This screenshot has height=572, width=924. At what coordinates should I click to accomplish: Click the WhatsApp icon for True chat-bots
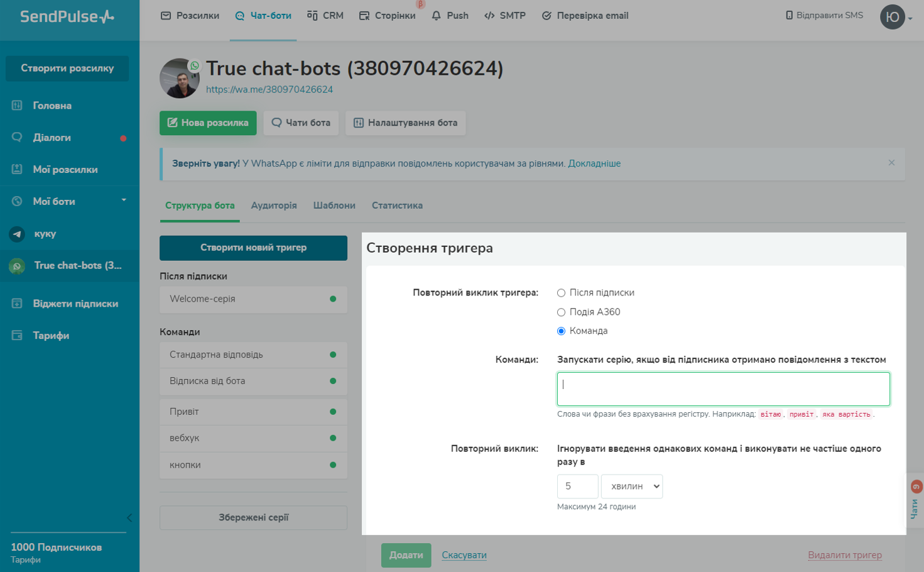click(x=17, y=266)
